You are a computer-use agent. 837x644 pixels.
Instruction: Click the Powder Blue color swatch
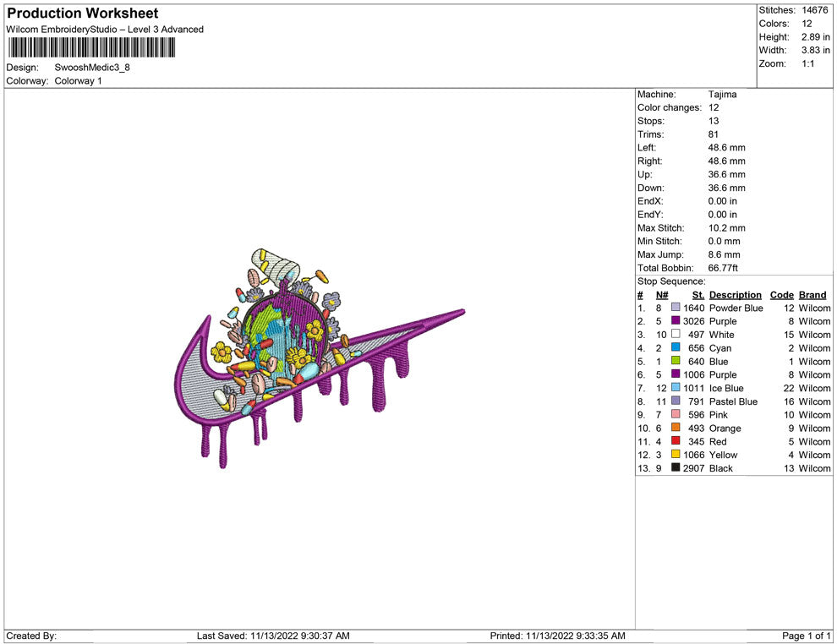point(676,308)
